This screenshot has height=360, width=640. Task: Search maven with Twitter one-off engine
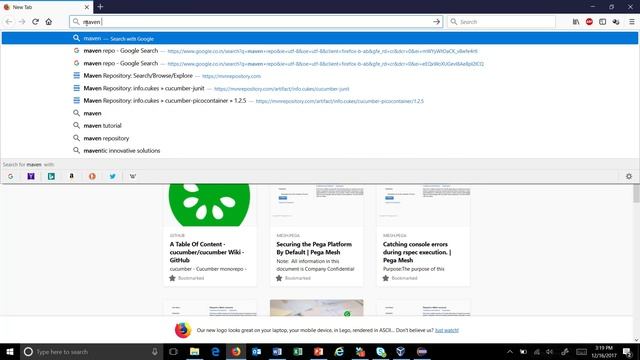point(113,176)
